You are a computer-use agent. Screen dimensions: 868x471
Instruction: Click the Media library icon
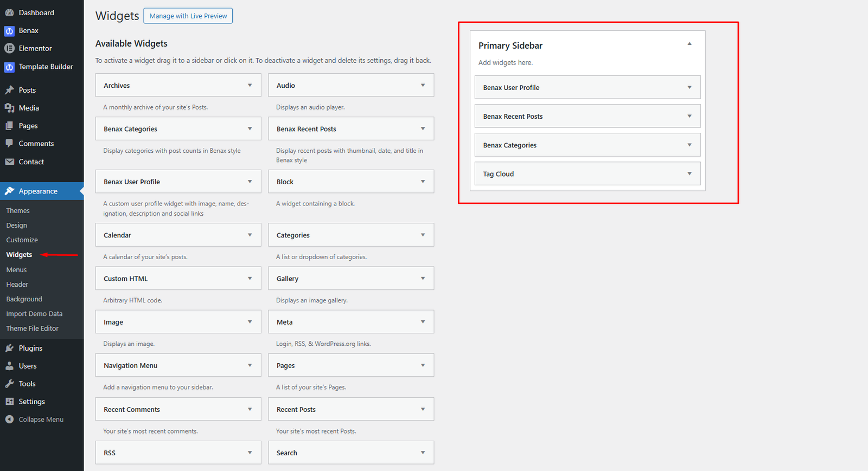[x=9, y=108]
